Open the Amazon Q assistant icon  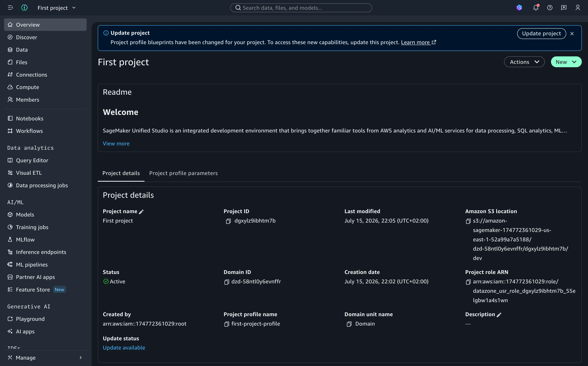tap(519, 8)
